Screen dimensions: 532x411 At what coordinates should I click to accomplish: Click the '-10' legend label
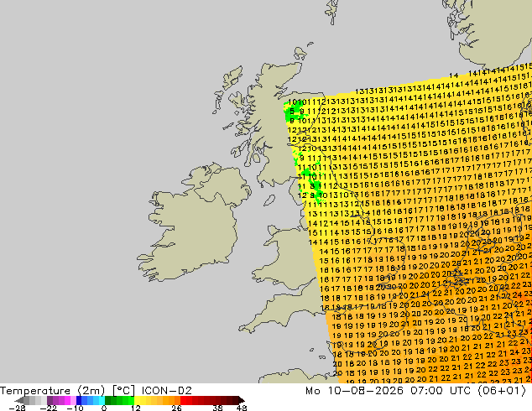[75, 408]
